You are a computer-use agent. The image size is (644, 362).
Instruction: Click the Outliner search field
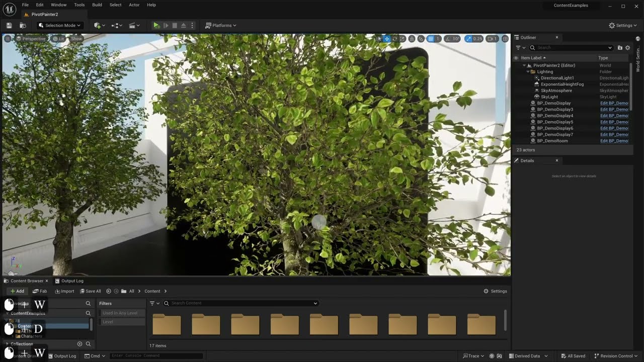click(x=571, y=48)
